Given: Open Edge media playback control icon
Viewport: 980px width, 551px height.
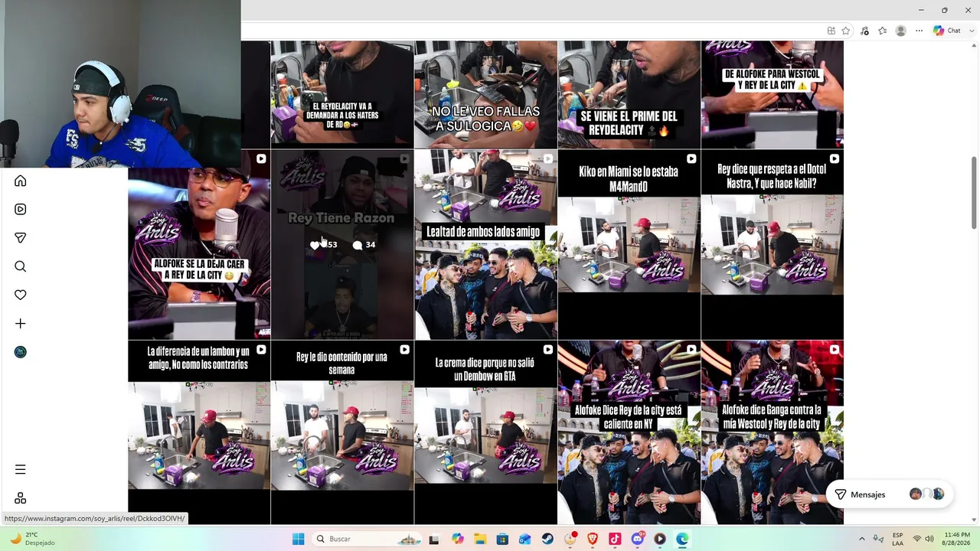Looking at the screenshot, I should (865, 31).
